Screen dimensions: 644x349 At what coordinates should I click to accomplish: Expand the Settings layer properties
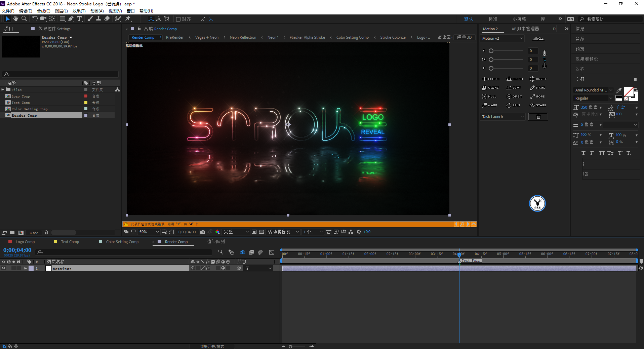[x=25, y=268]
